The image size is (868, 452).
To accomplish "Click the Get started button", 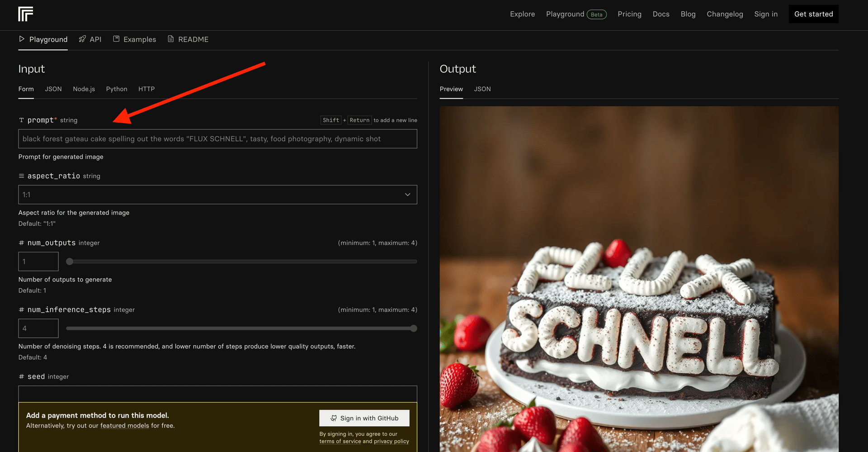I will tap(814, 14).
